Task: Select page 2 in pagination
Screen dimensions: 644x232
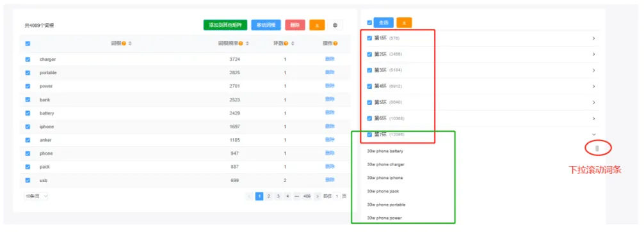Action: [269, 196]
